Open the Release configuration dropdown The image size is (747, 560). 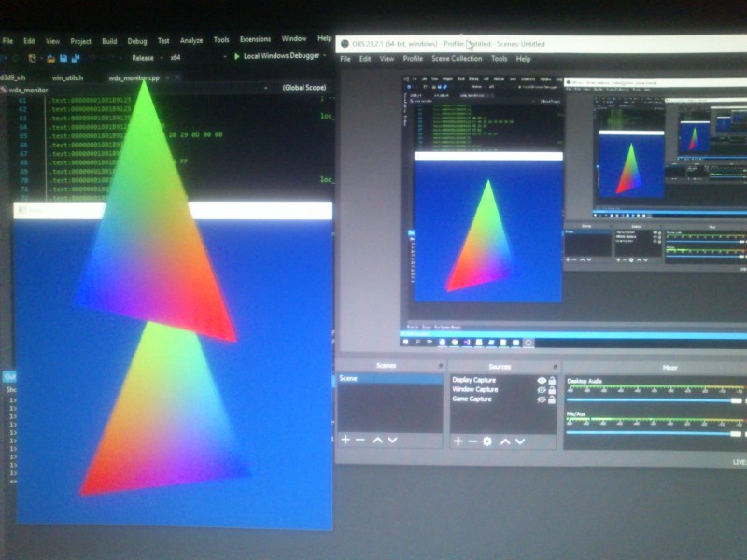[x=147, y=58]
